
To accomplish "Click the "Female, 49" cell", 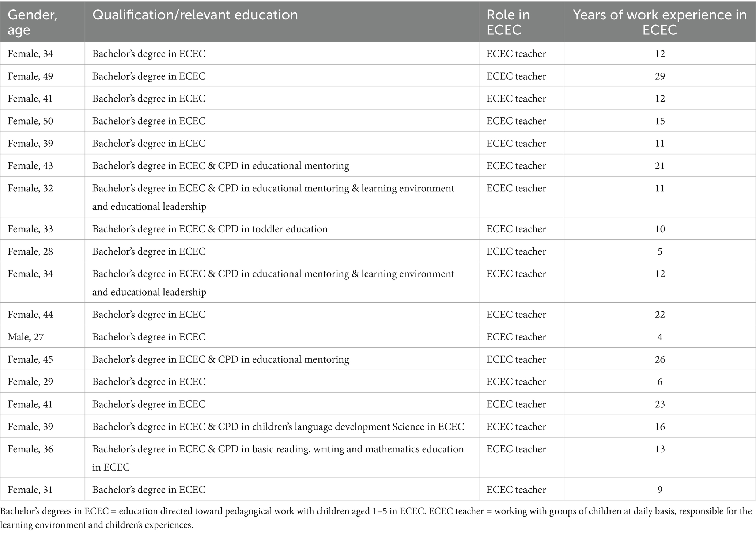I will click(x=30, y=76).
